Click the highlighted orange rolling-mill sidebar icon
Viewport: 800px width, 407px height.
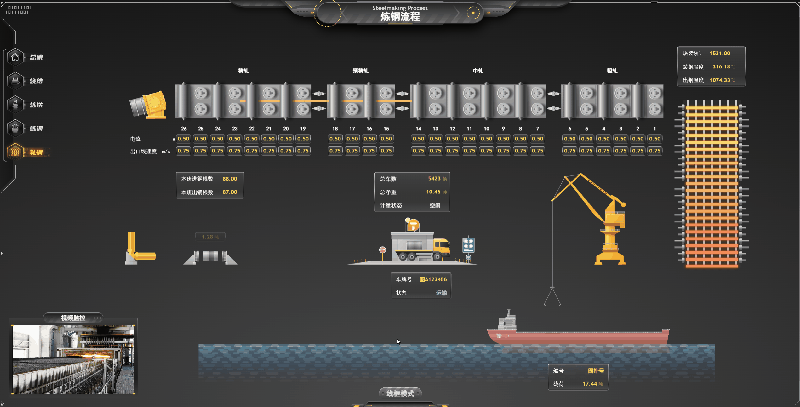click(x=15, y=151)
